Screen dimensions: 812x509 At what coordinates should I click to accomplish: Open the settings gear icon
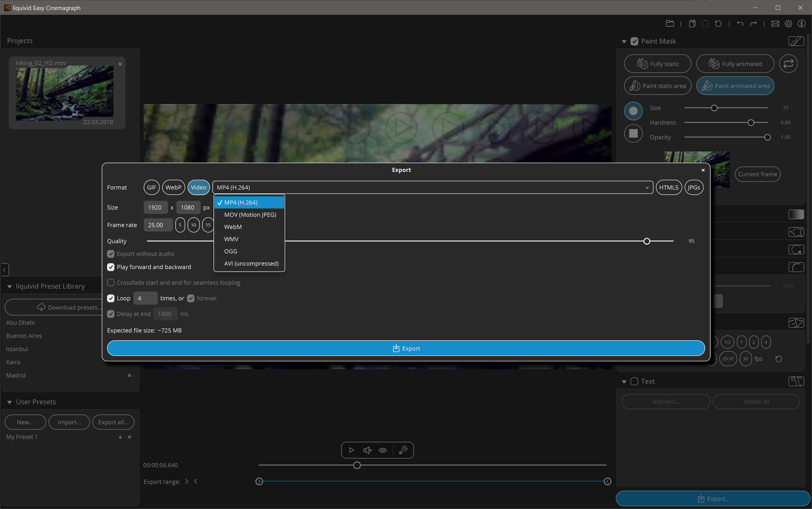point(788,24)
